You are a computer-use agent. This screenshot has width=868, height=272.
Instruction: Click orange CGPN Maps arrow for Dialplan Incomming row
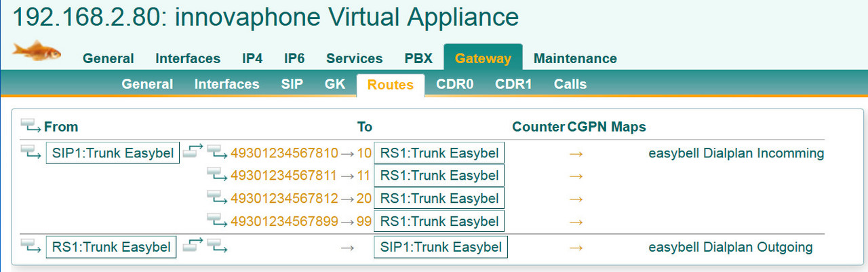click(x=576, y=153)
